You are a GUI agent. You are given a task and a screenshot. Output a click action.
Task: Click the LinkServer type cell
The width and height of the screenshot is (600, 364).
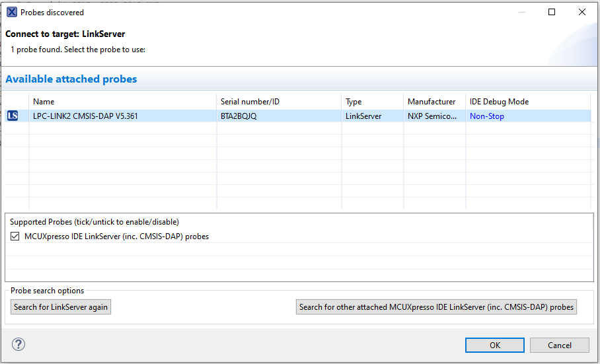(363, 116)
